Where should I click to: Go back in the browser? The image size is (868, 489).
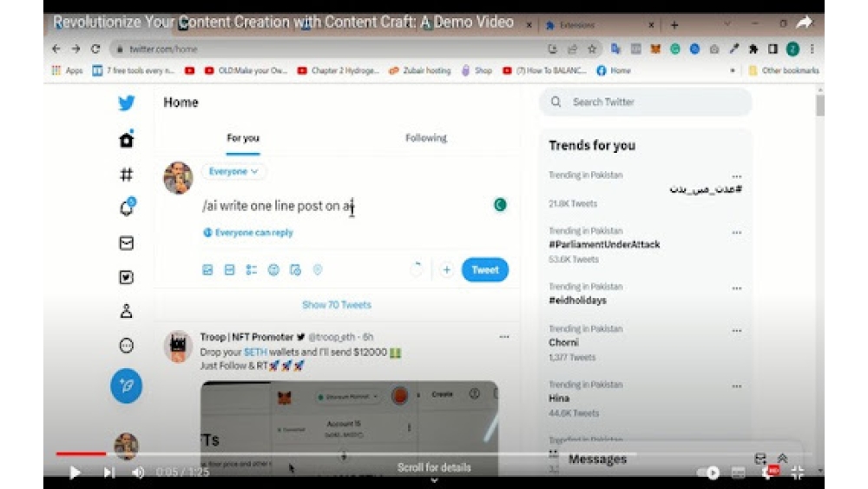56,49
